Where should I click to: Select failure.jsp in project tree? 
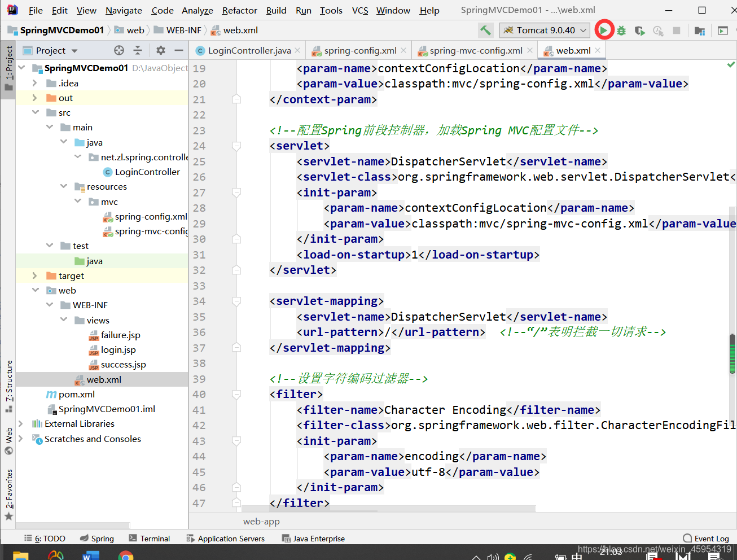tap(115, 335)
